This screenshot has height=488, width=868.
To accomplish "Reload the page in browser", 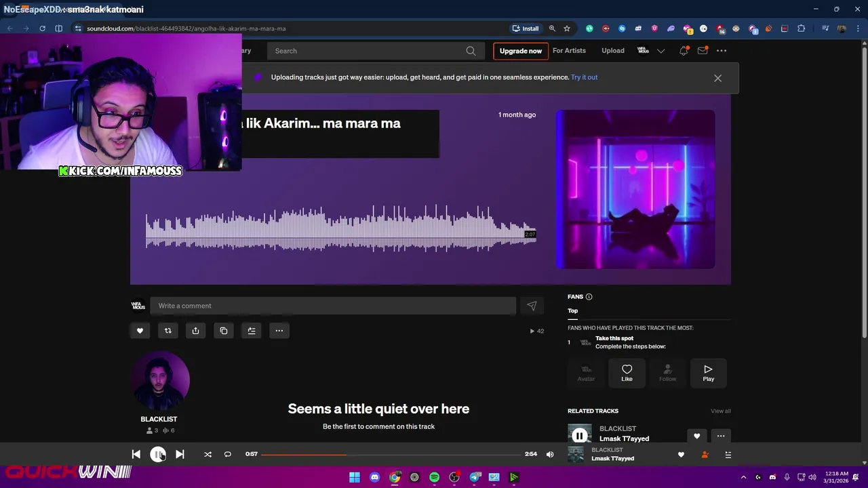I will 42,28.
